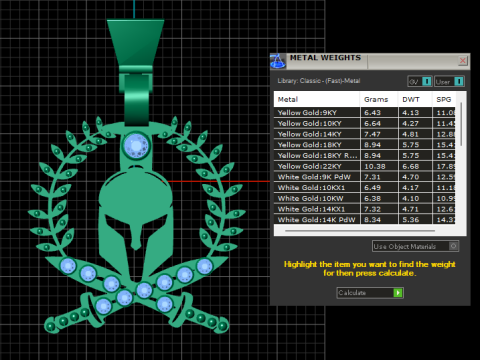Click the 10.38 grams value

(375, 166)
